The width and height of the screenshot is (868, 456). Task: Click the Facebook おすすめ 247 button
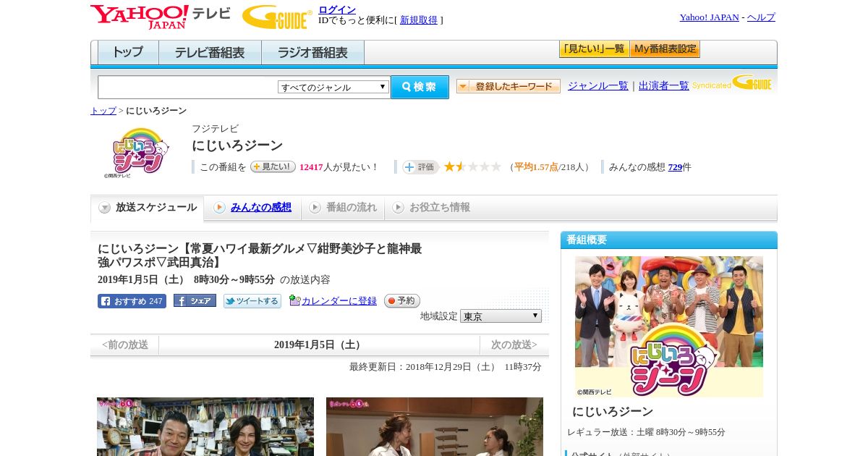pyautogui.click(x=132, y=301)
